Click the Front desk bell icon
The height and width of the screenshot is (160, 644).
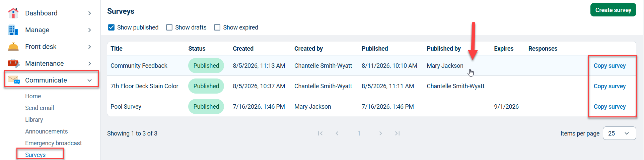13,47
